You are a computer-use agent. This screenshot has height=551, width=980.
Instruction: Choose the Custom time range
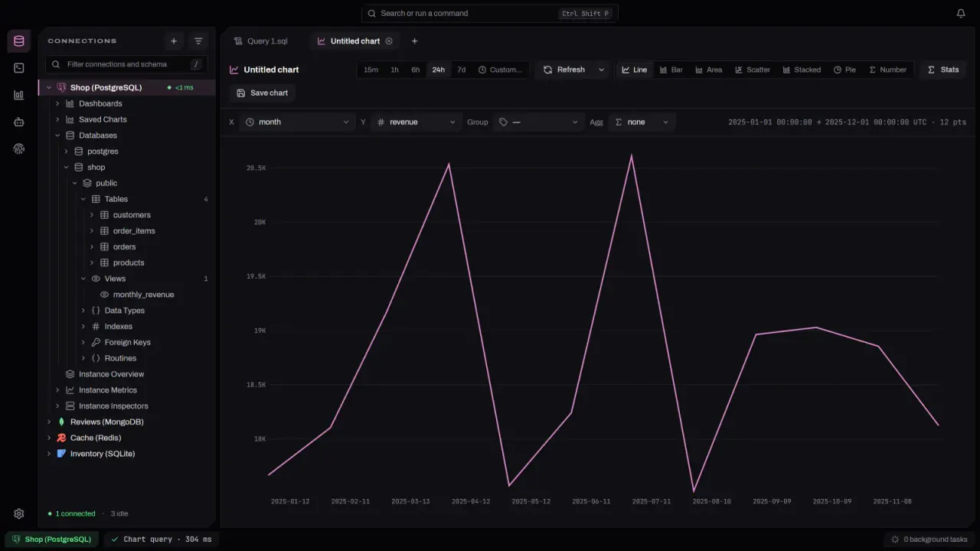point(500,70)
